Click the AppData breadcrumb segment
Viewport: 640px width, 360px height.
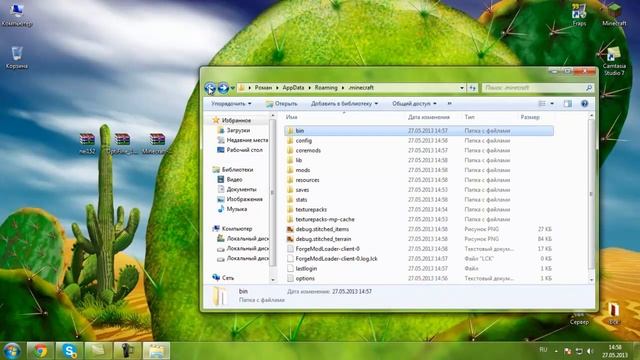point(293,88)
